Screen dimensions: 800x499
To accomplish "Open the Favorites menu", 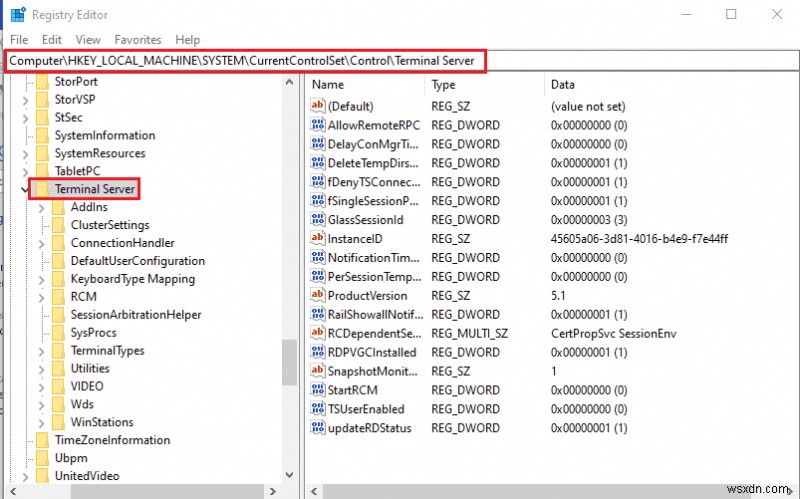I will (138, 40).
